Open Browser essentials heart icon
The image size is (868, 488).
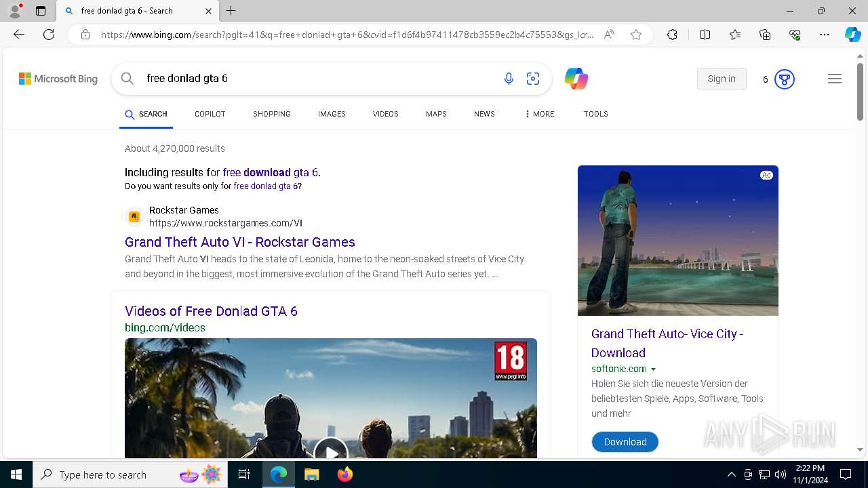795,35
